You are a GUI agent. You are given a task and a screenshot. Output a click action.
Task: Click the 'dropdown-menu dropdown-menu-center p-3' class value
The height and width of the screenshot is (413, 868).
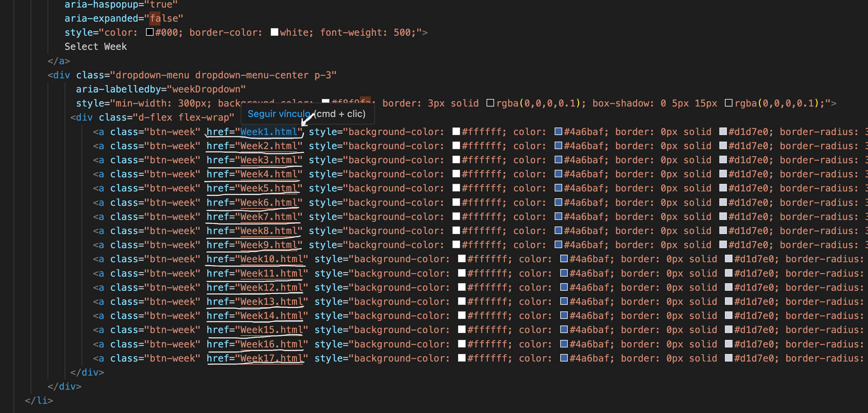pyautogui.click(x=223, y=75)
